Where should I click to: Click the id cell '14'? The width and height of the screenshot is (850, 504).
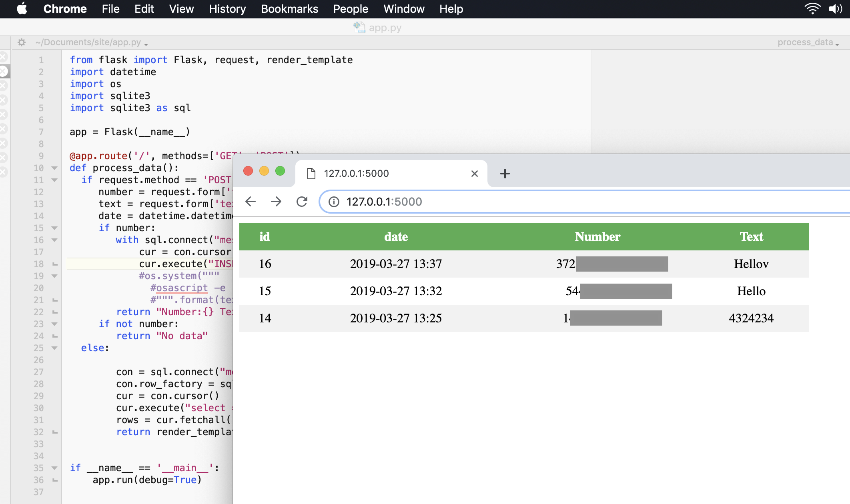[x=265, y=318]
